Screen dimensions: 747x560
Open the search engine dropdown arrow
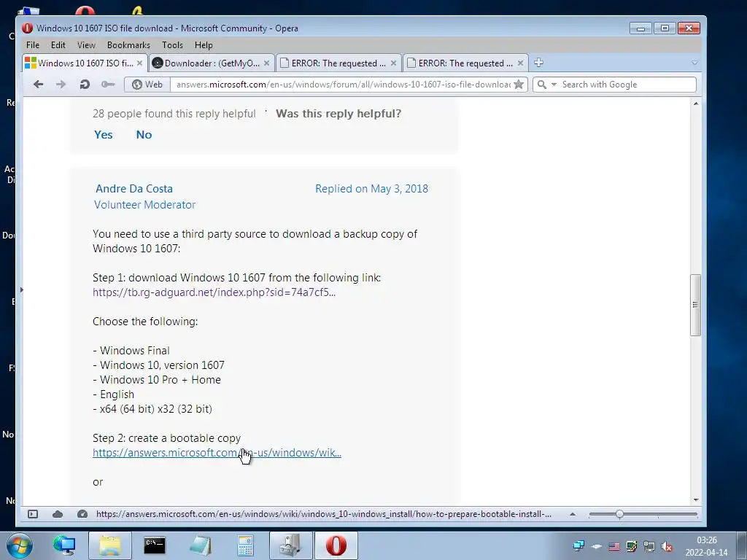pos(554,85)
